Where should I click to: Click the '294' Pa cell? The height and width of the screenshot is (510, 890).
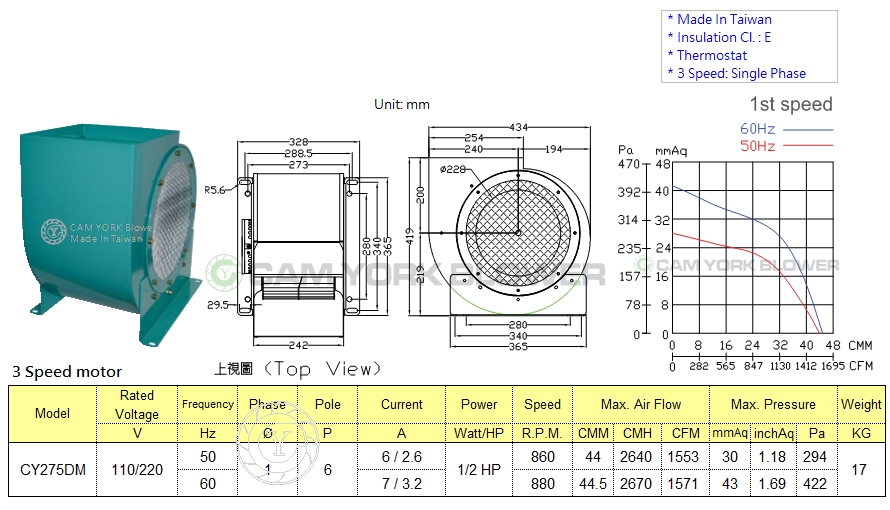(815, 457)
